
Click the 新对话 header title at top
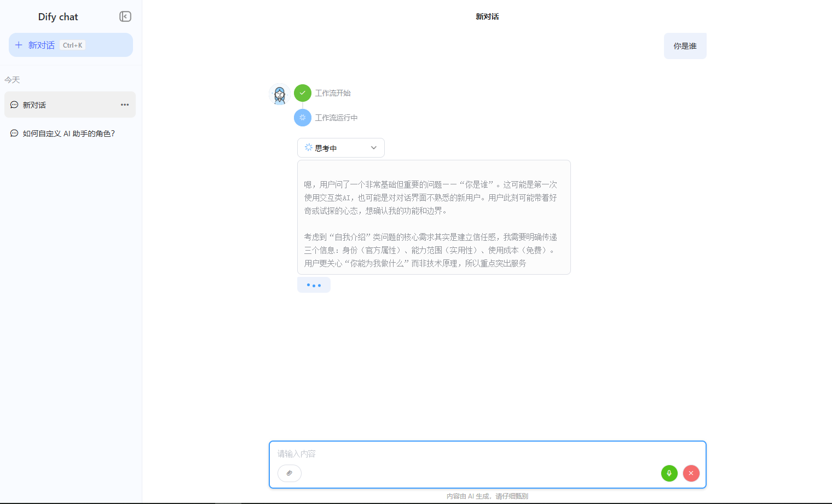487,16
